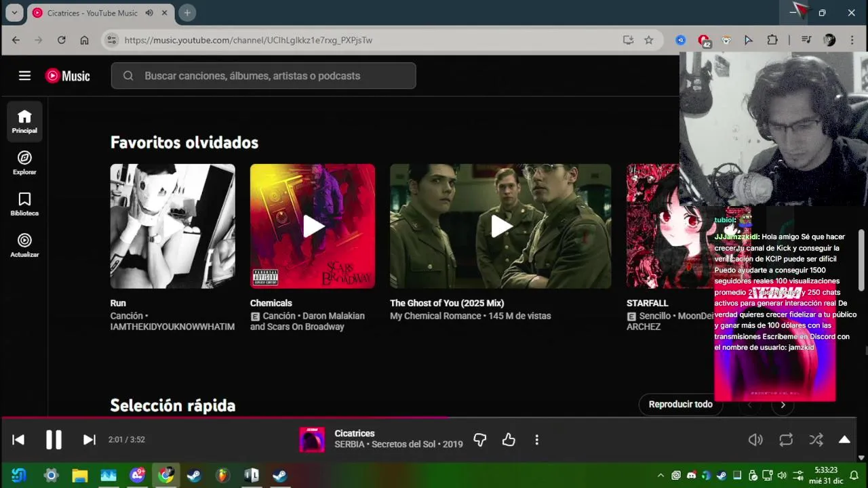Skip to next track
The height and width of the screenshot is (488, 868).
pyautogui.click(x=89, y=440)
